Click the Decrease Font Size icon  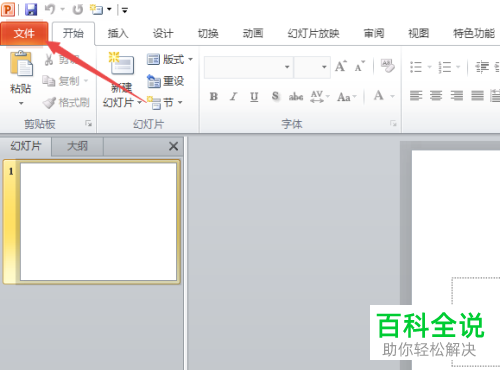click(x=360, y=66)
